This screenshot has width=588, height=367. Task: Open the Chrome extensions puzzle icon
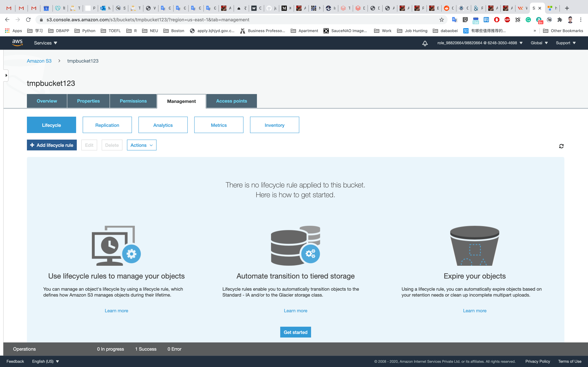(560, 20)
